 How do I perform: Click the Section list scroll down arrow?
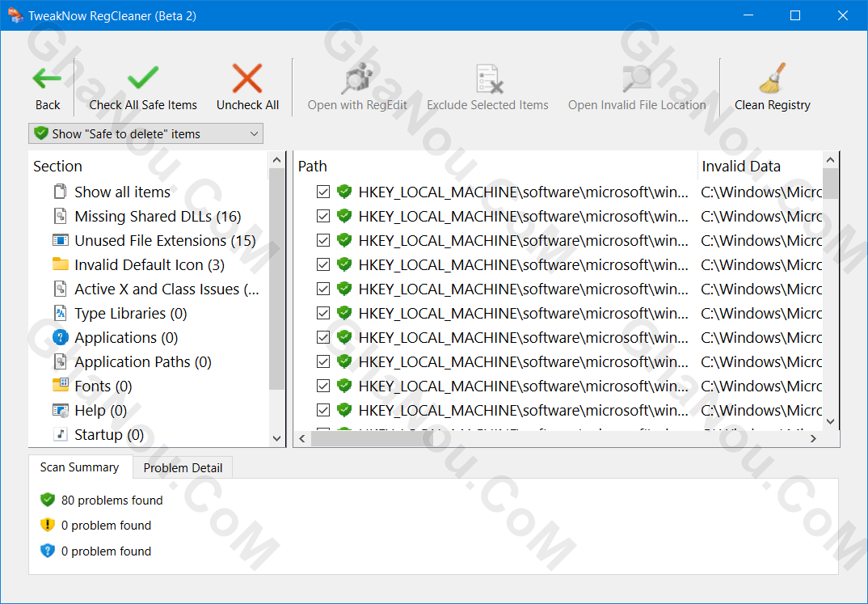276,438
